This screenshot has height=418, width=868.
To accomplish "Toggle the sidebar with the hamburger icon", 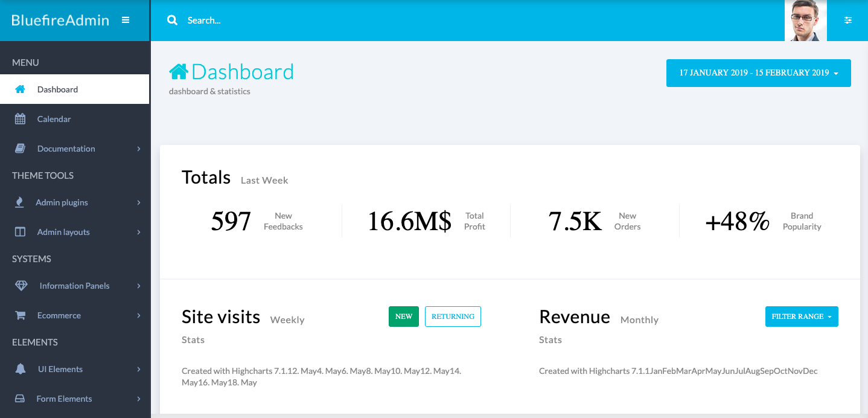I will (126, 20).
